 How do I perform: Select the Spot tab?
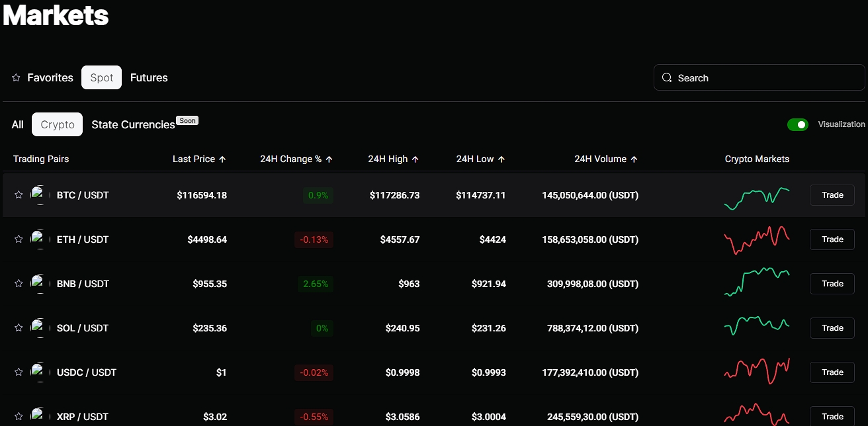102,77
